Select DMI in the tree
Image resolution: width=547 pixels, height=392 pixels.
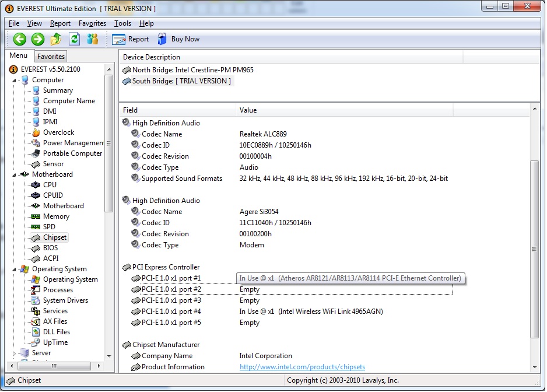click(x=50, y=111)
